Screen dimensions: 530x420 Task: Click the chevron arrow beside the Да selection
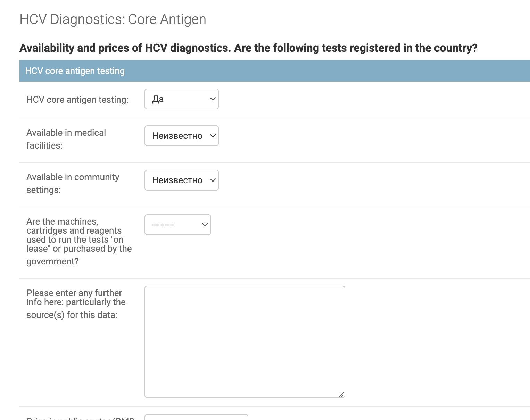pos(213,99)
